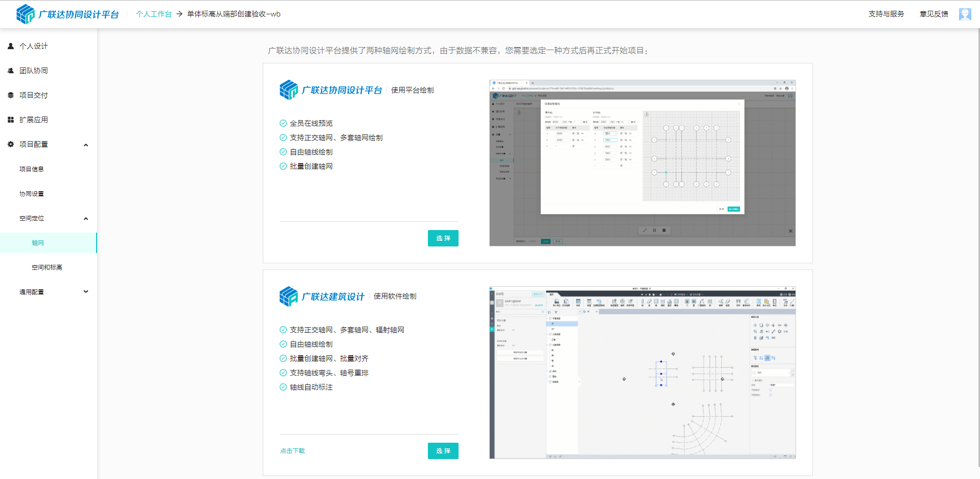Click 支持正交轴网、多套轴网、辐射轴网 text
The width and height of the screenshot is (980, 479).
point(347,330)
